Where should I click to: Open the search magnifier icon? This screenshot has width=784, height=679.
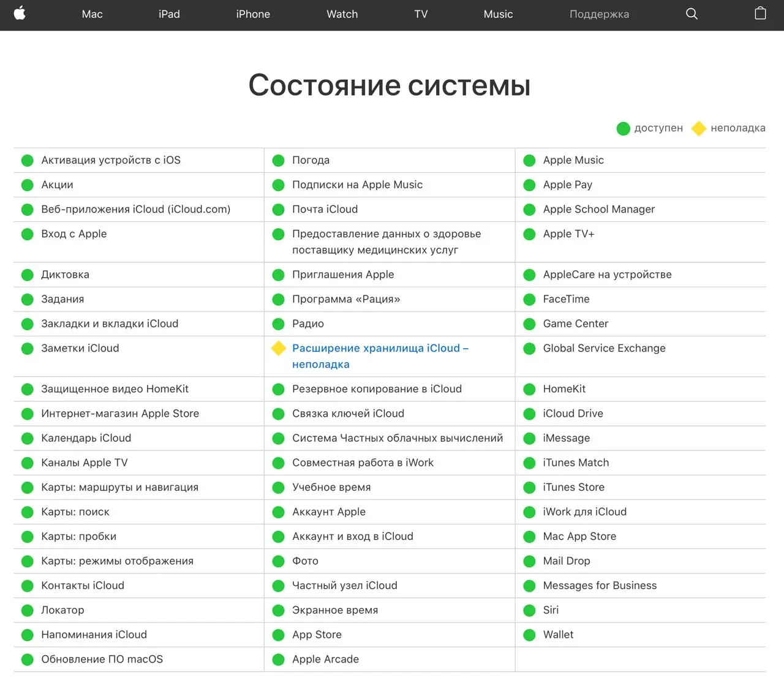692,13
